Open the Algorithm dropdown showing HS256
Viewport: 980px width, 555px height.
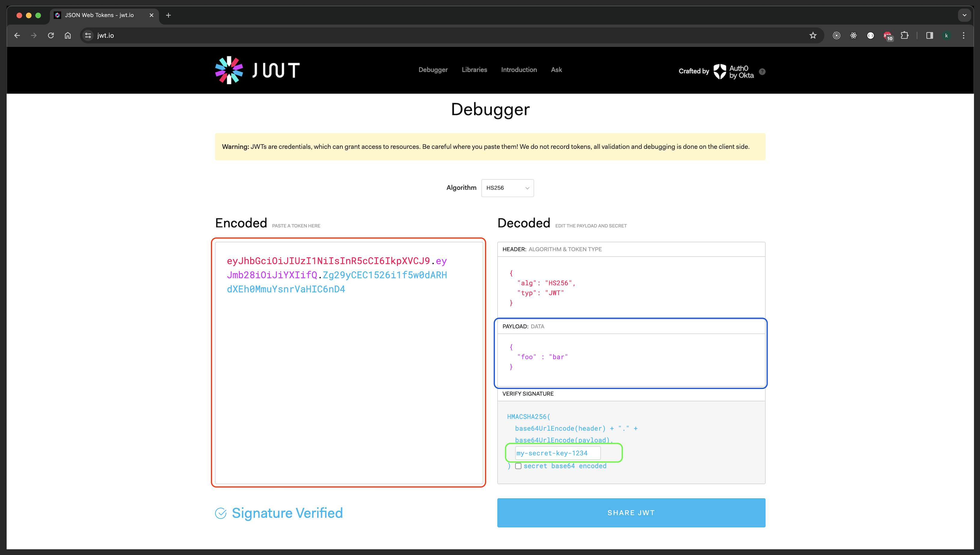(507, 188)
